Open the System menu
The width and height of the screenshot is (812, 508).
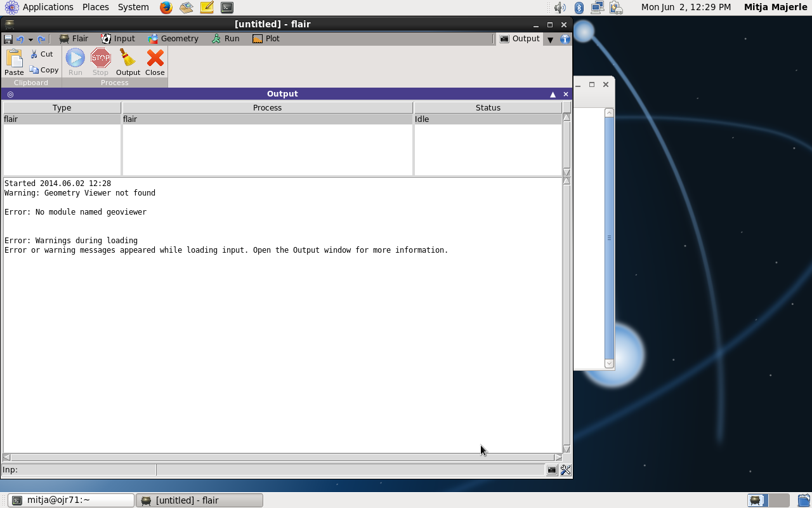133,7
